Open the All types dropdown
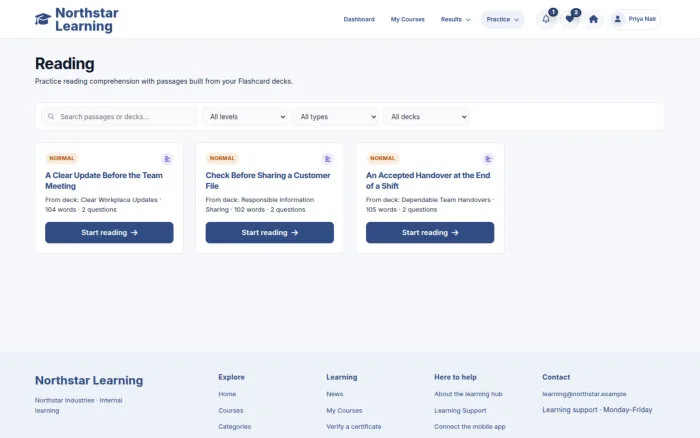The height and width of the screenshot is (438, 700). [x=336, y=117]
